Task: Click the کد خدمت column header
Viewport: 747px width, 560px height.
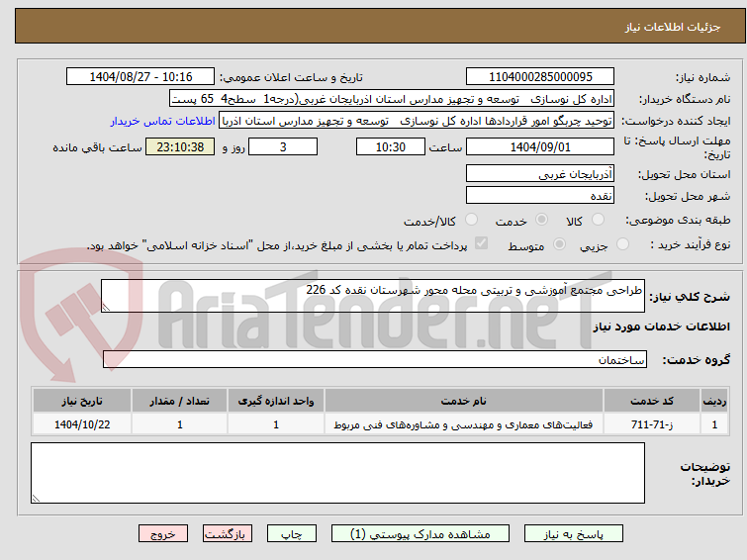Action: [x=651, y=401]
